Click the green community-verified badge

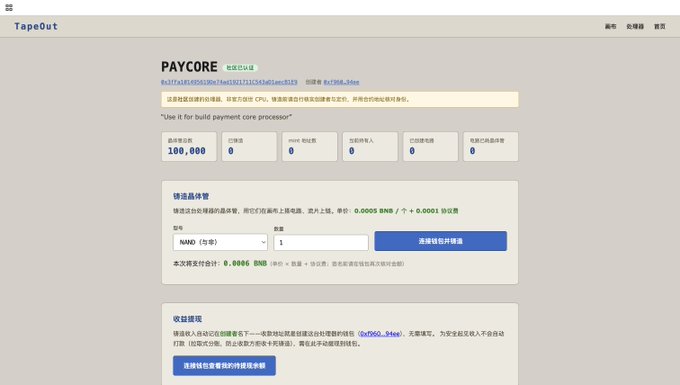click(240, 68)
